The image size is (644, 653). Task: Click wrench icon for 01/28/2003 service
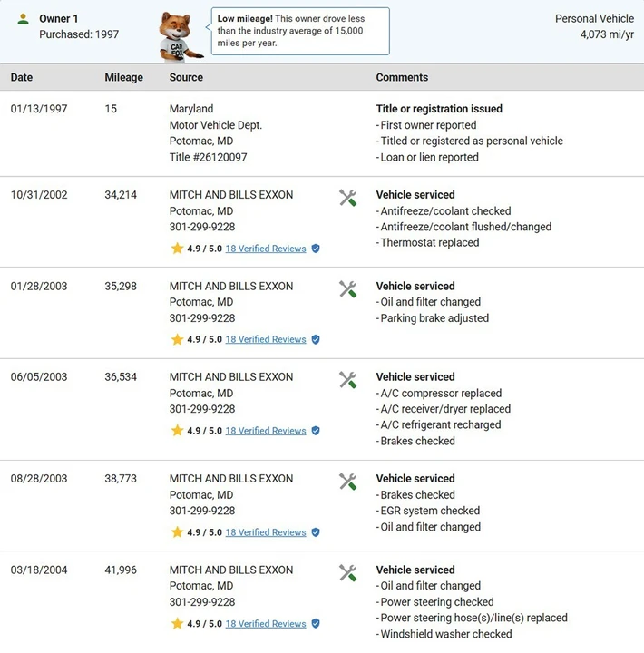(x=347, y=289)
